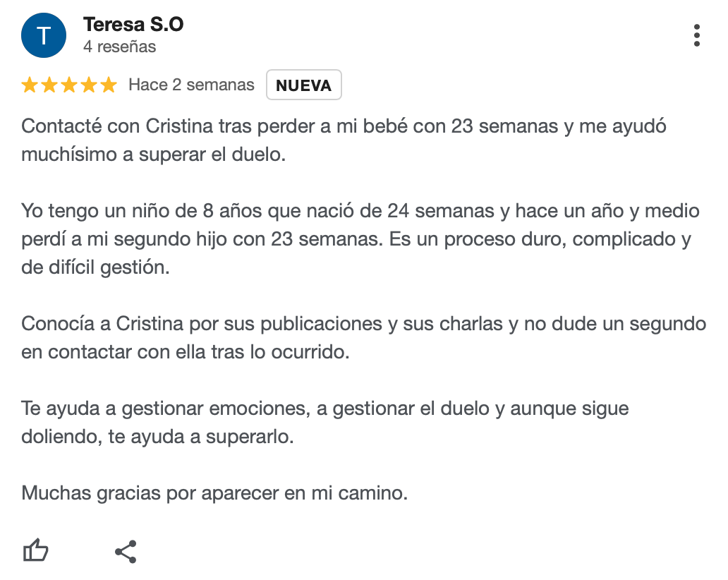Click the second gold rating star
728x580 pixels.
(x=49, y=85)
